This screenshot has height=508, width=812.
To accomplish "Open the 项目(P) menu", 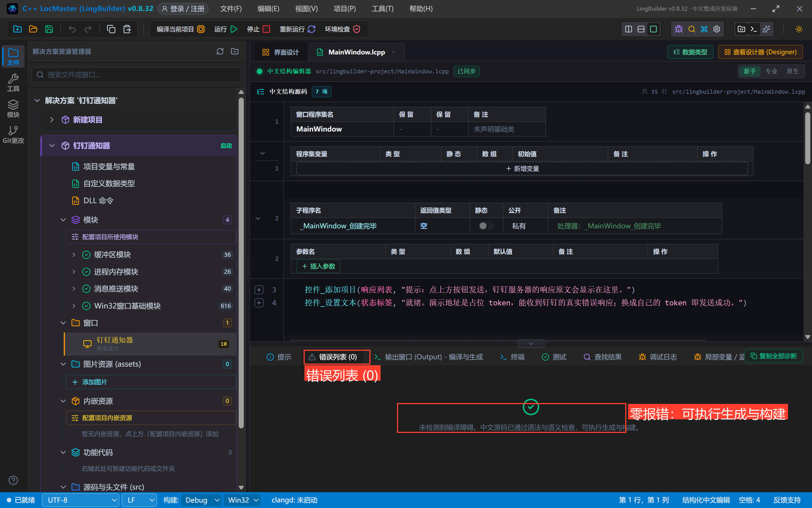I will 344,9.
